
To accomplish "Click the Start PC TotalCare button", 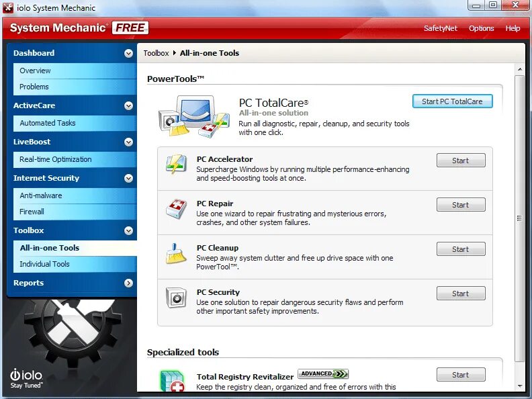I will click(452, 101).
